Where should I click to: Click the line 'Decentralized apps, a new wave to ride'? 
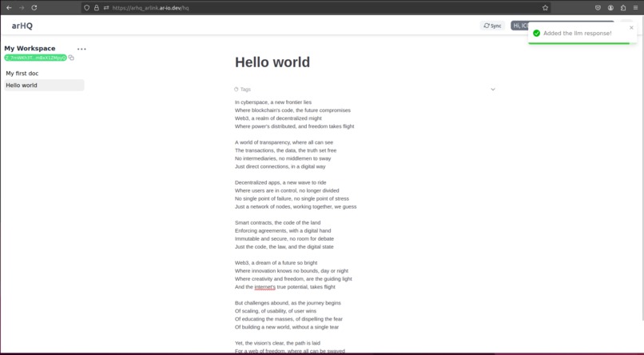pos(280,182)
